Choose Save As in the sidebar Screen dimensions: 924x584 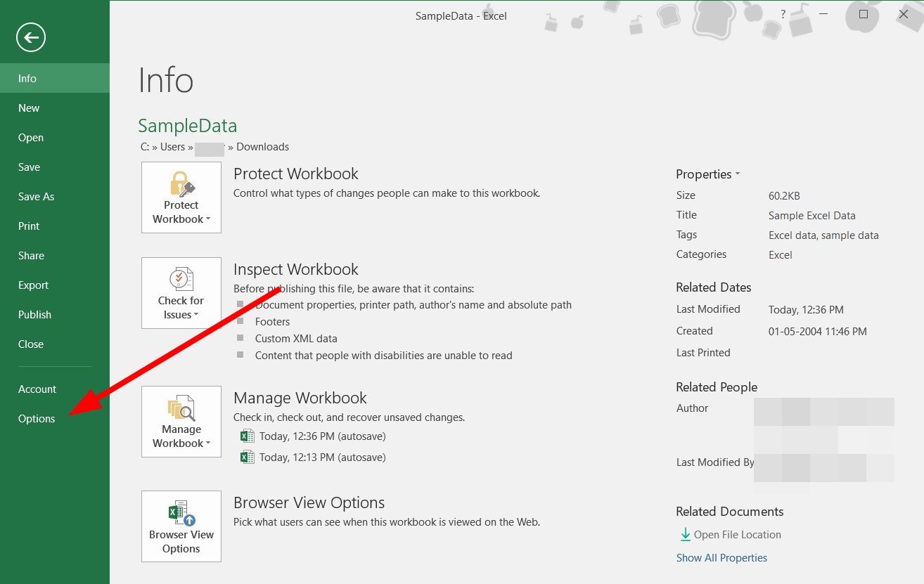click(55, 196)
